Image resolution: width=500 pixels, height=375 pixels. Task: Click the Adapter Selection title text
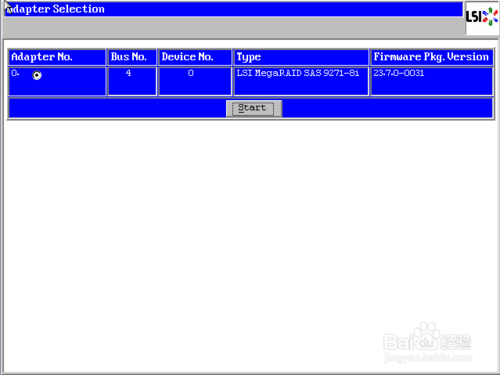pyautogui.click(x=56, y=9)
